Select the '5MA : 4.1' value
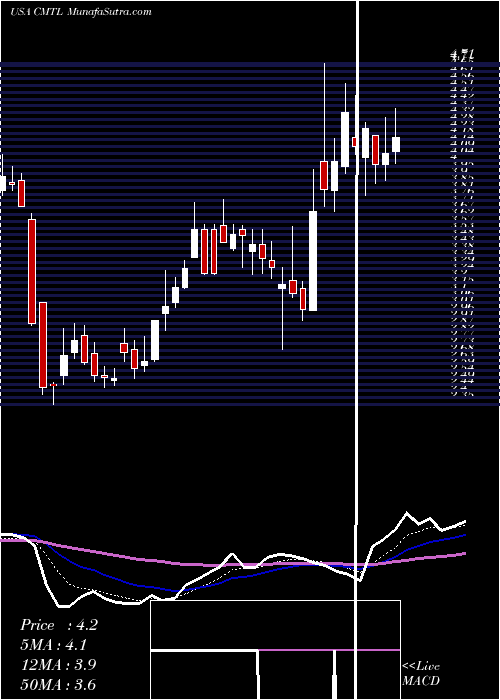 pos(54,645)
